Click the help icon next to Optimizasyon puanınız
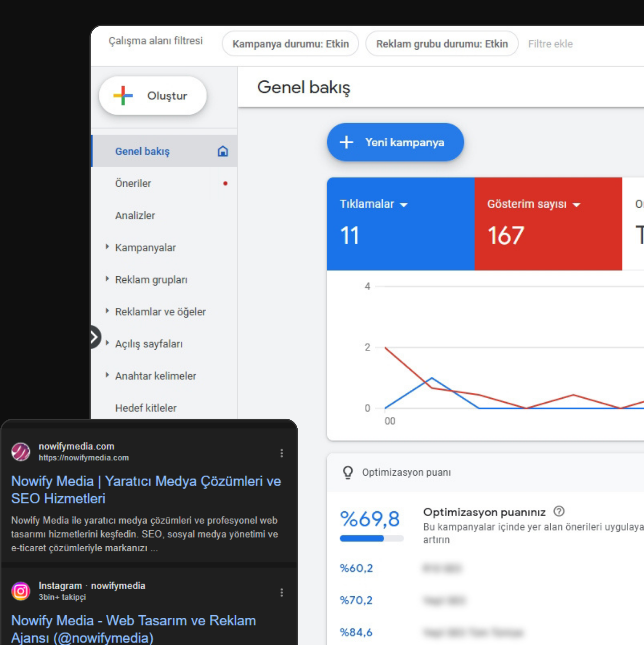The width and height of the screenshot is (644, 645). tap(558, 512)
